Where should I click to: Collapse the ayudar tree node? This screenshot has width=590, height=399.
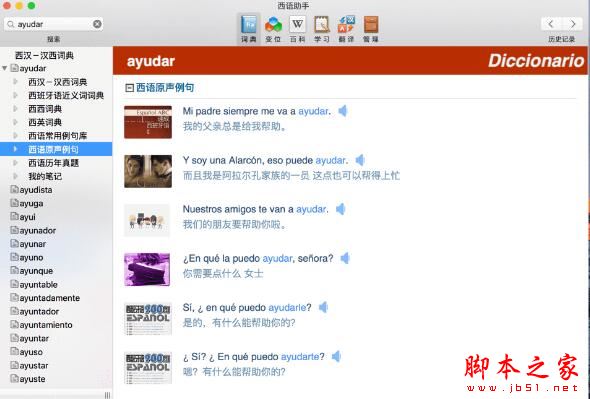click(x=5, y=69)
